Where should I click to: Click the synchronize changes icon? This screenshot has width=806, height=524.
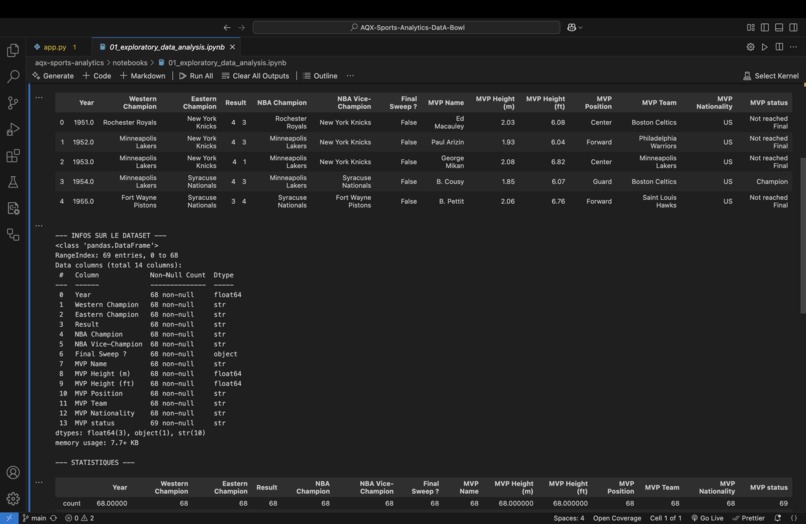pyautogui.click(x=53, y=518)
